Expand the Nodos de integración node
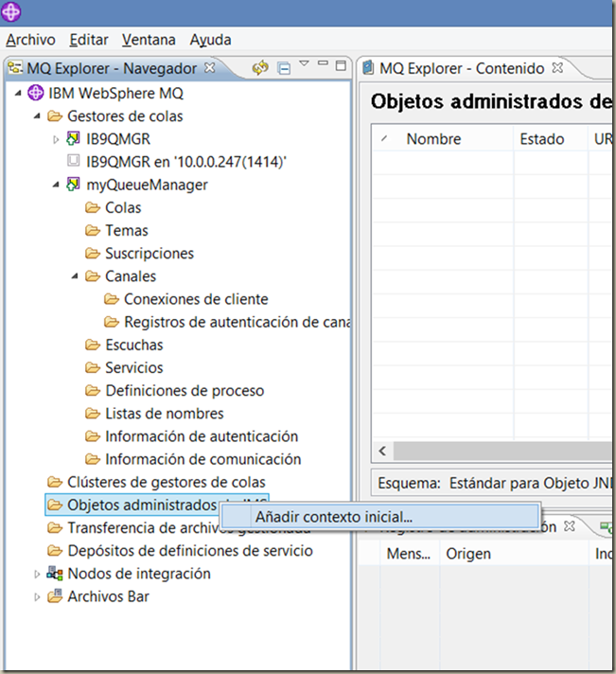Image resolution: width=616 pixels, height=674 pixels. [37, 574]
